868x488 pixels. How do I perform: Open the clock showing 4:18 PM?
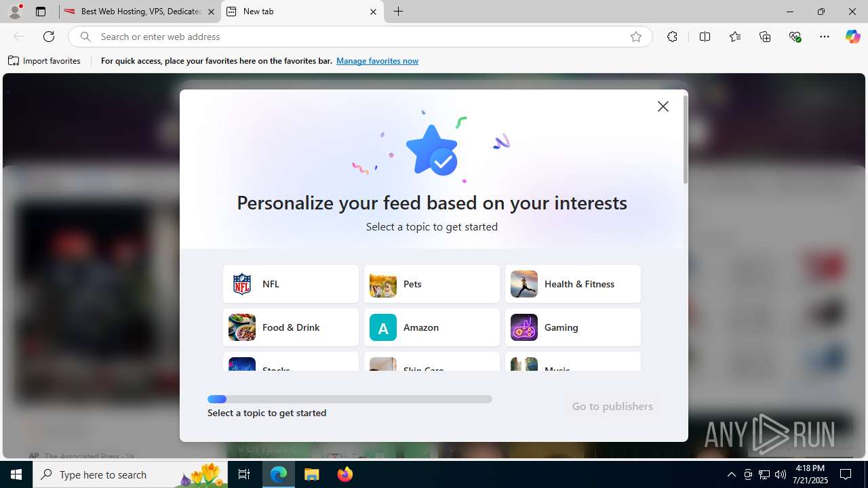pyautogui.click(x=810, y=474)
